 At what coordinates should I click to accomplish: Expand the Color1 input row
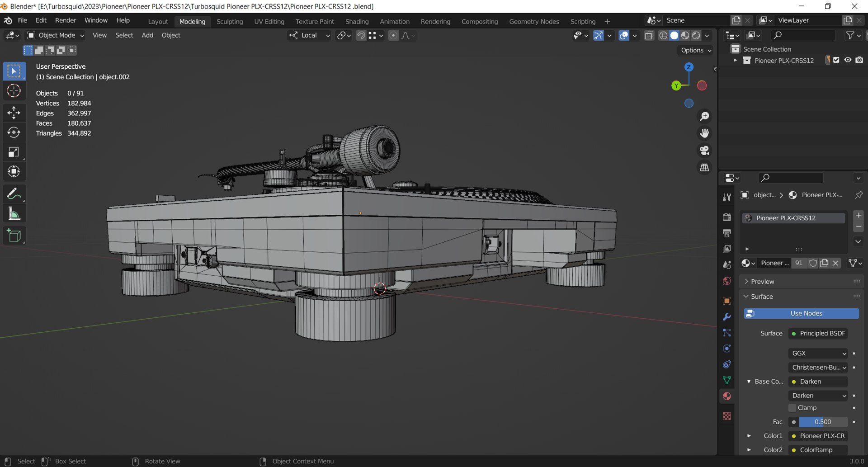tap(749, 436)
